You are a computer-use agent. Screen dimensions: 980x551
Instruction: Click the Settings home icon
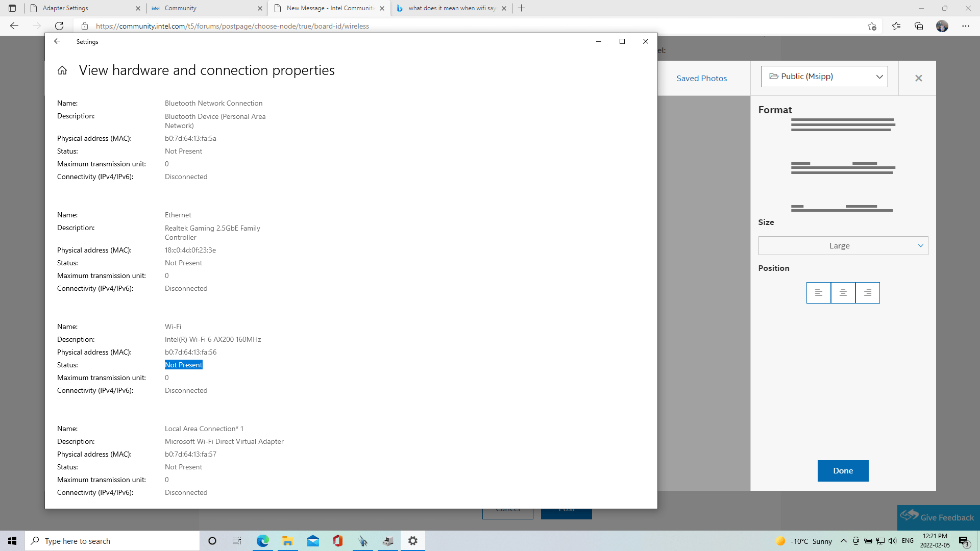tap(62, 70)
